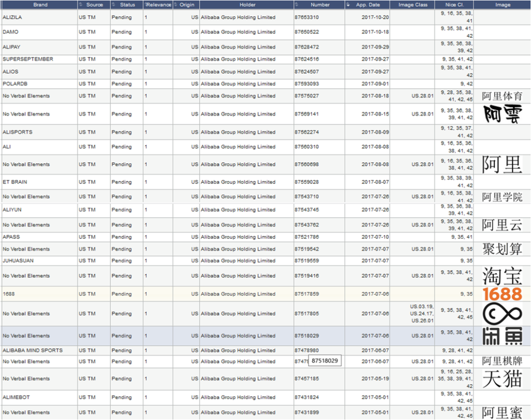Click the sort icon beside Status header
This screenshot has width=531, height=420.
[114, 5]
